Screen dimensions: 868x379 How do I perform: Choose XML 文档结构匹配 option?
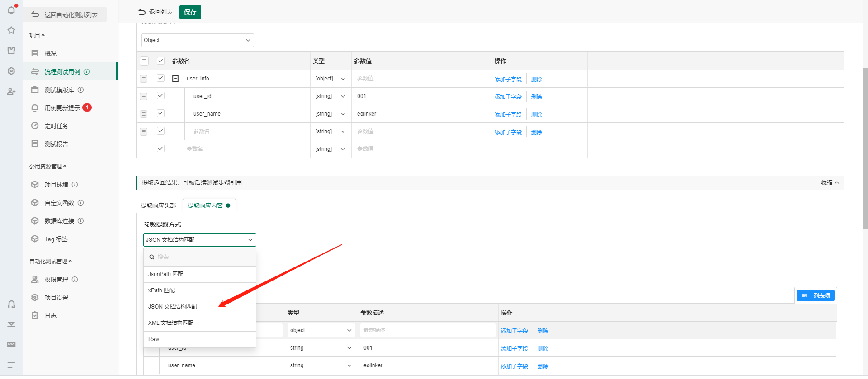[x=200, y=323]
